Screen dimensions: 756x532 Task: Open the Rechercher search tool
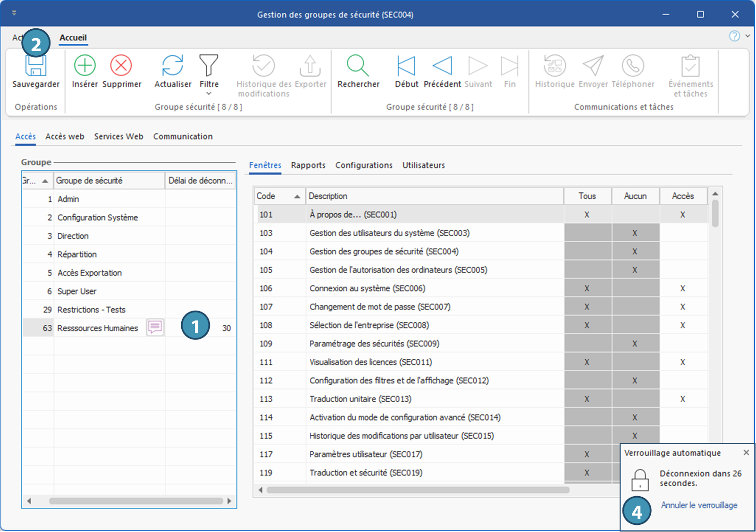pos(358,66)
